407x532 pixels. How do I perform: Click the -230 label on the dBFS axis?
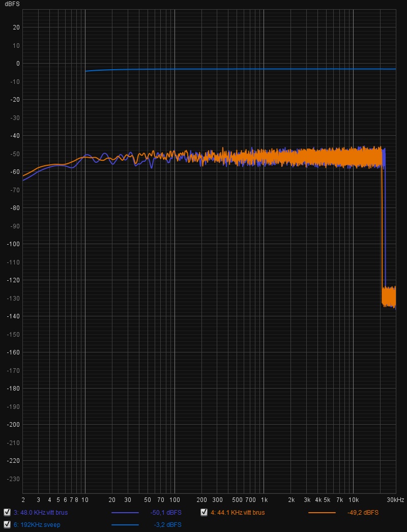point(13,479)
